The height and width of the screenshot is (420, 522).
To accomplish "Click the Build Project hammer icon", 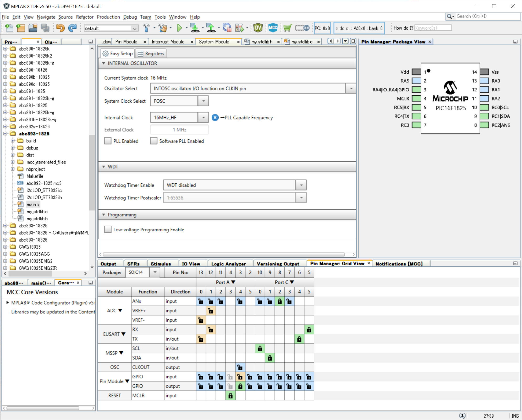I will click(146, 28).
